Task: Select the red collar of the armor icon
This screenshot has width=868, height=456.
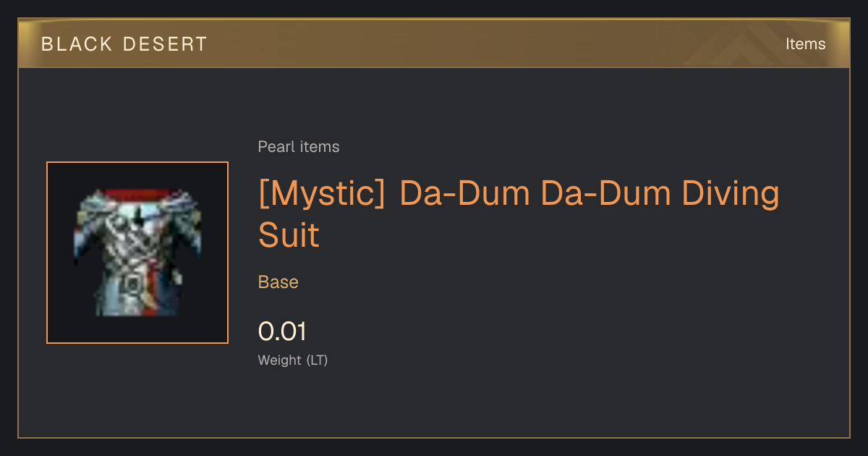Action: [137, 195]
